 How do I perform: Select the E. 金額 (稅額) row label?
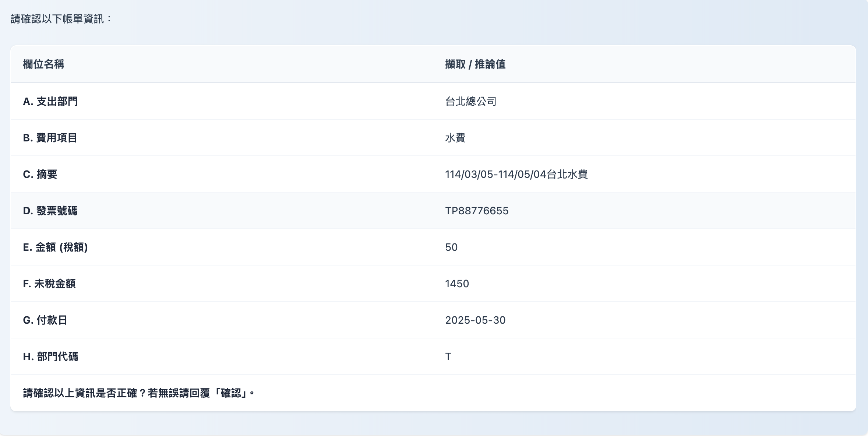click(55, 247)
